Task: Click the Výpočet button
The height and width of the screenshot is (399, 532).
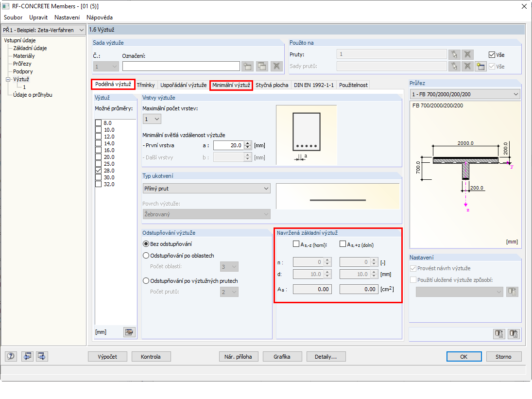Action: tap(107, 357)
